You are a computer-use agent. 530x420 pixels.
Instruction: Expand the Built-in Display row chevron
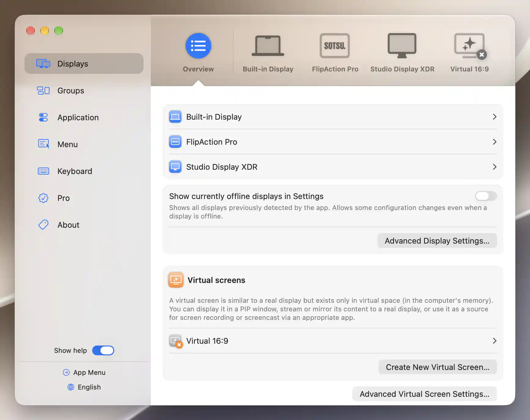[x=495, y=117]
